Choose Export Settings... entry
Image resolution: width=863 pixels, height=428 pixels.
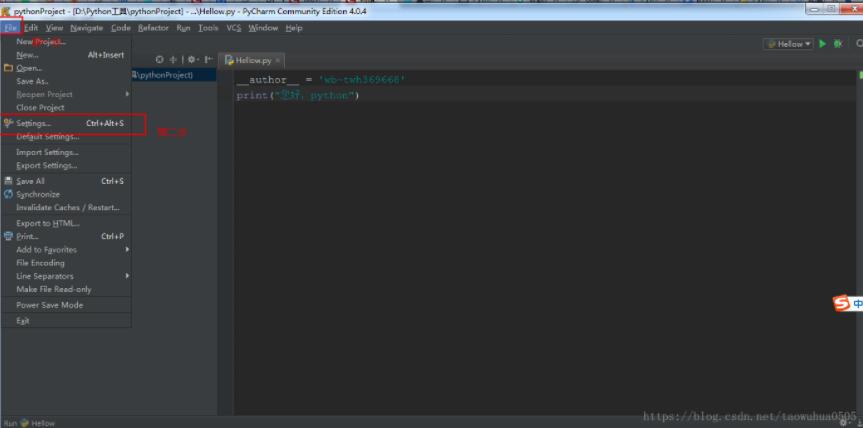click(66, 165)
